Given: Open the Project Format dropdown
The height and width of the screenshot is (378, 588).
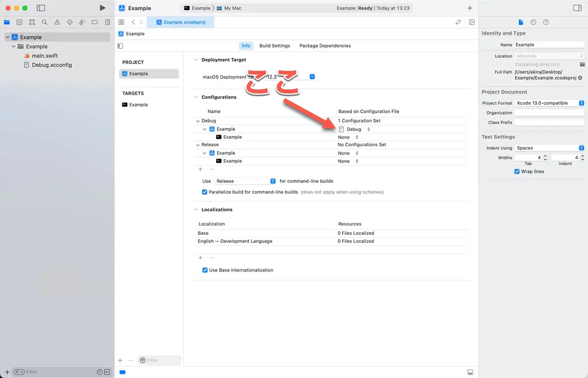Looking at the screenshot, I should click(x=549, y=103).
